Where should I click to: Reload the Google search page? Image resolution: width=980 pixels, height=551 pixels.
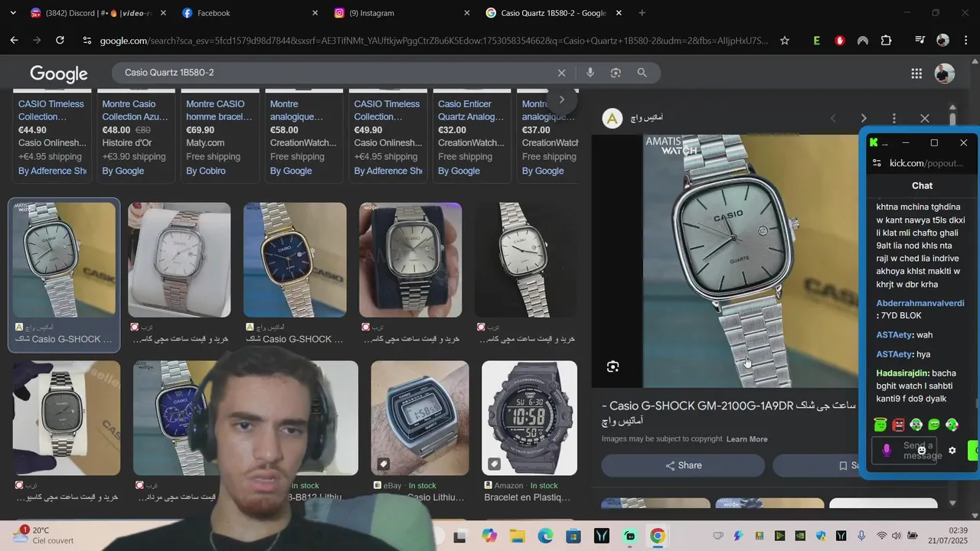coord(60,41)
